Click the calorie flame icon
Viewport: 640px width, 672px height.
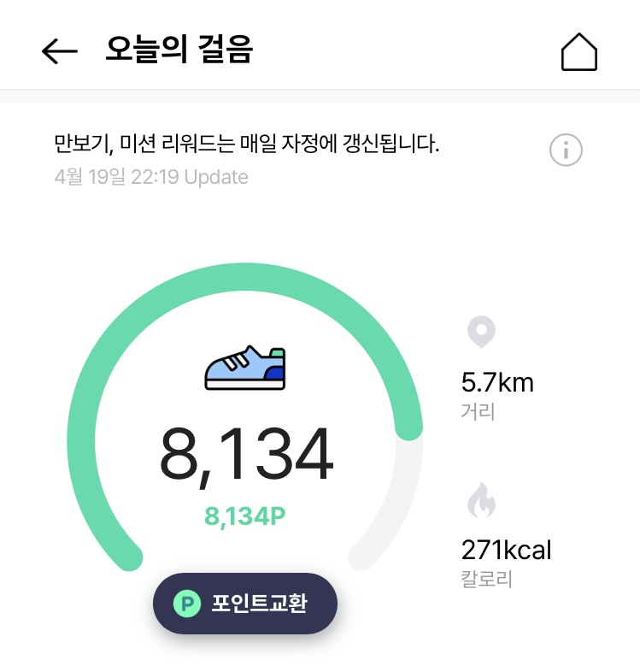pos(481,500)
